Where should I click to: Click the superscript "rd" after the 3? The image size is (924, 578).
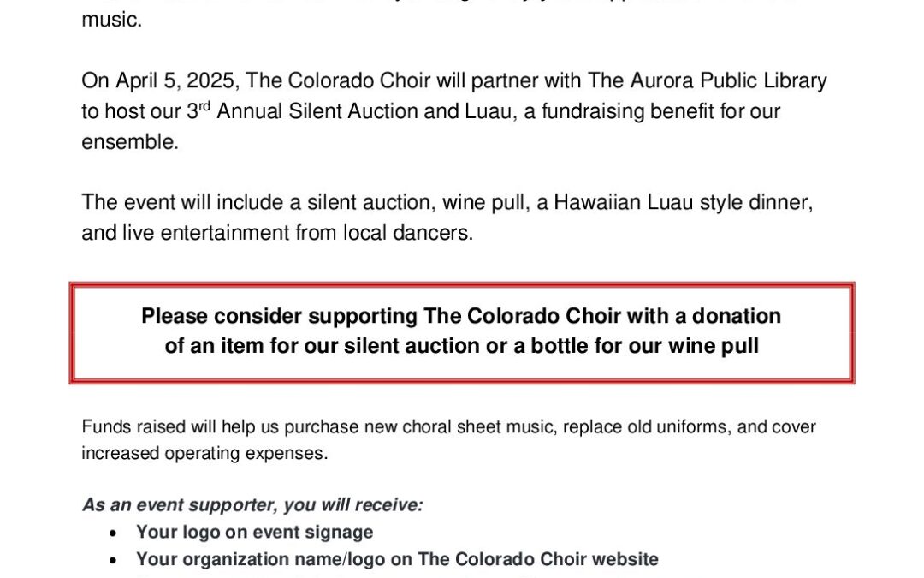tap(205, 106)
